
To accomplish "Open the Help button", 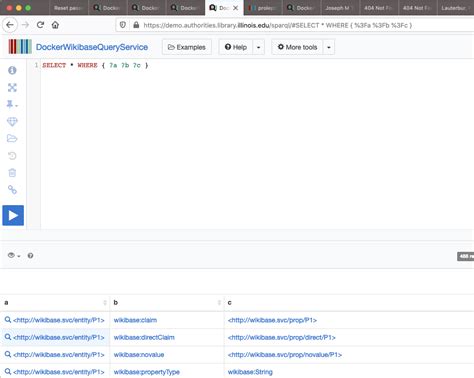I will [x=236, y=47].
